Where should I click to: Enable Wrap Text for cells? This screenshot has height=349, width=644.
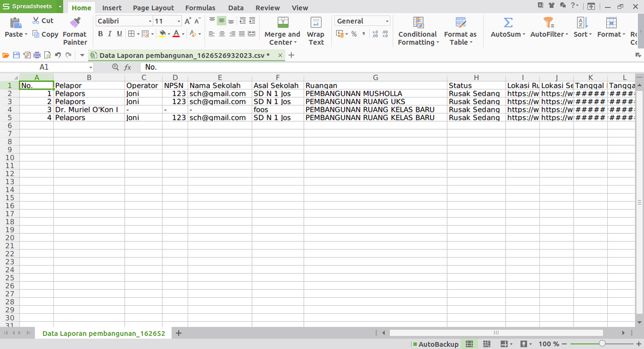point(315,31)
